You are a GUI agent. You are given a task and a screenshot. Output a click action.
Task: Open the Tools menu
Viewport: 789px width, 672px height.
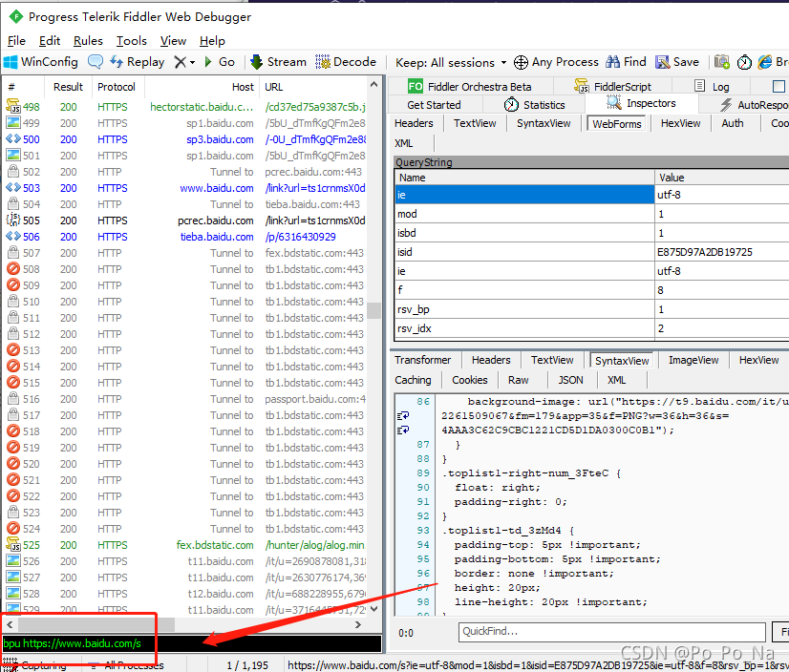coord(131,41)
